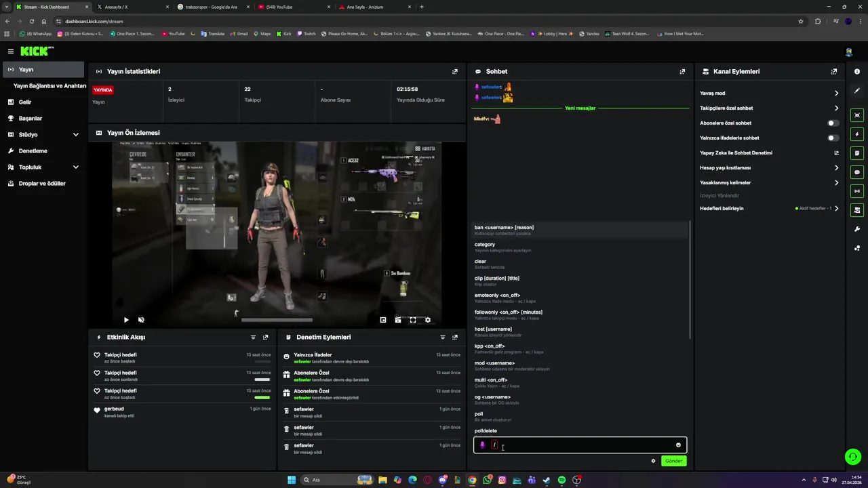Open the wrench tools icon in the right sidebar
Image resolution: width=868 pixels, height=488 pixels.
tap(857, 229)
